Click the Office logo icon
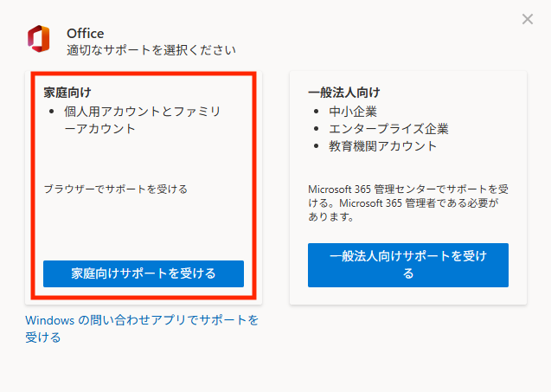 [39, 39]
